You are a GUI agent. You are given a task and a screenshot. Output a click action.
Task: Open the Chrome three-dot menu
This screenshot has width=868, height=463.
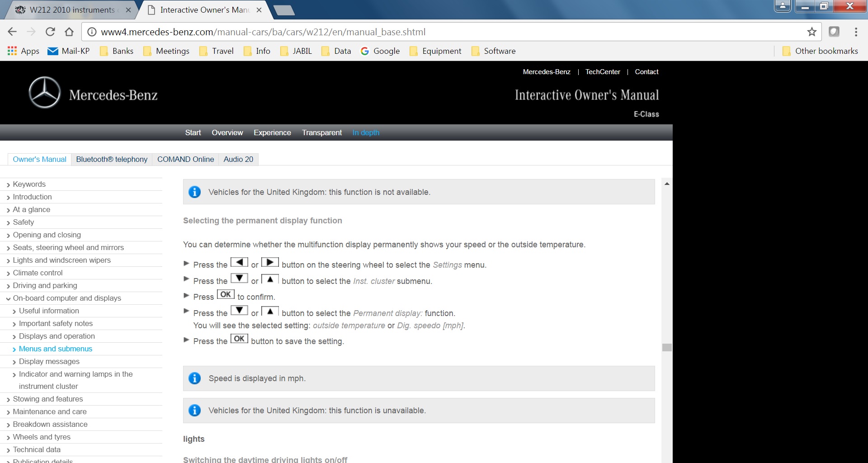click(x=856, y=32)
